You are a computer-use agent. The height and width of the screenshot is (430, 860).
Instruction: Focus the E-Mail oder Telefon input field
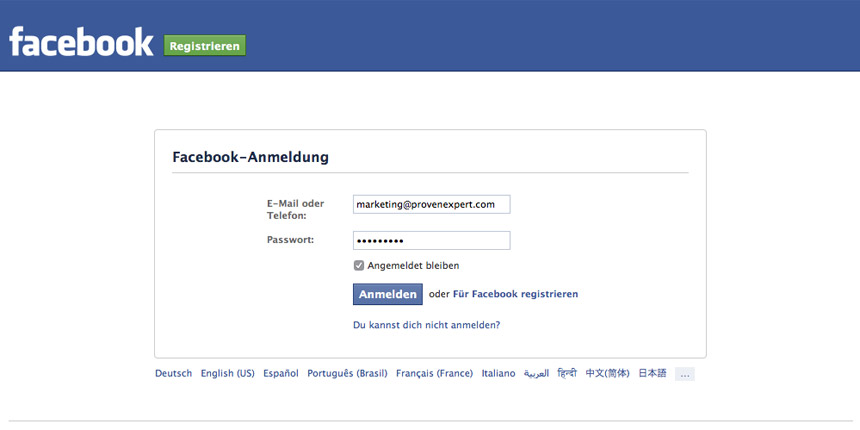pyautogui.click(x=432, y=205)
